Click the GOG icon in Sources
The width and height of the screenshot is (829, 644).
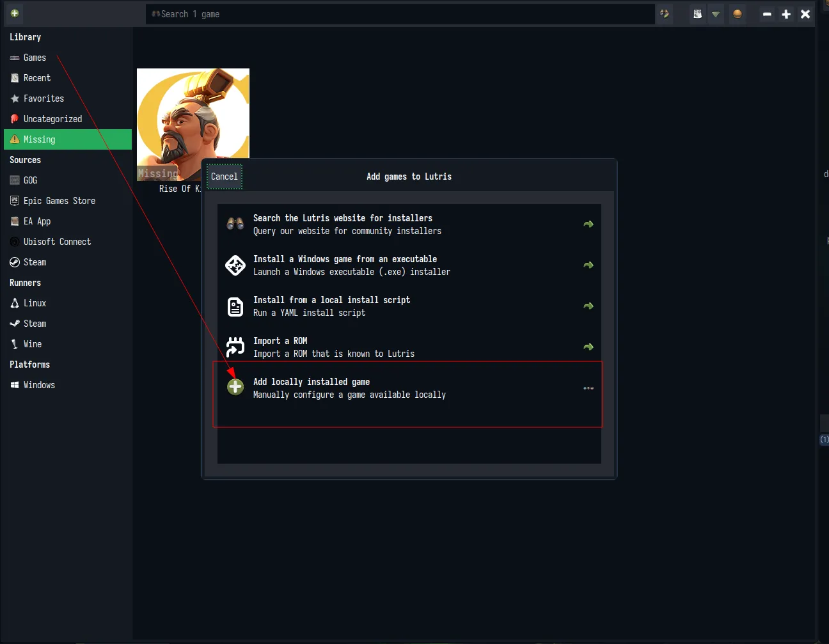[15, 180]
